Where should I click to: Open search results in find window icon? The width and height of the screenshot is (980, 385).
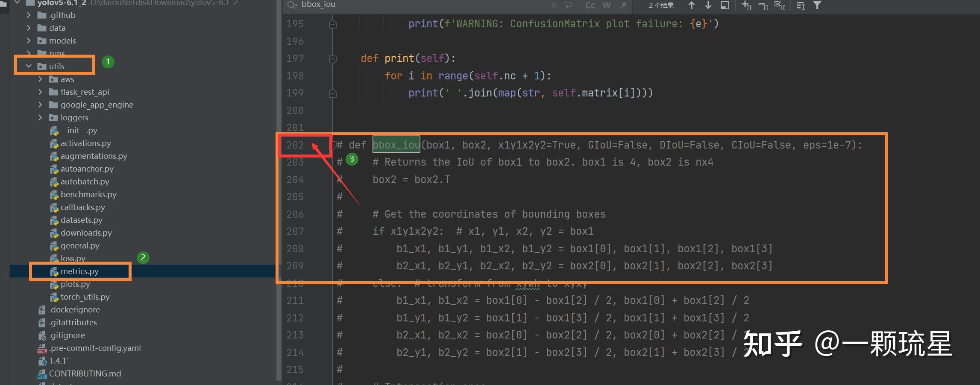(725, 5)
